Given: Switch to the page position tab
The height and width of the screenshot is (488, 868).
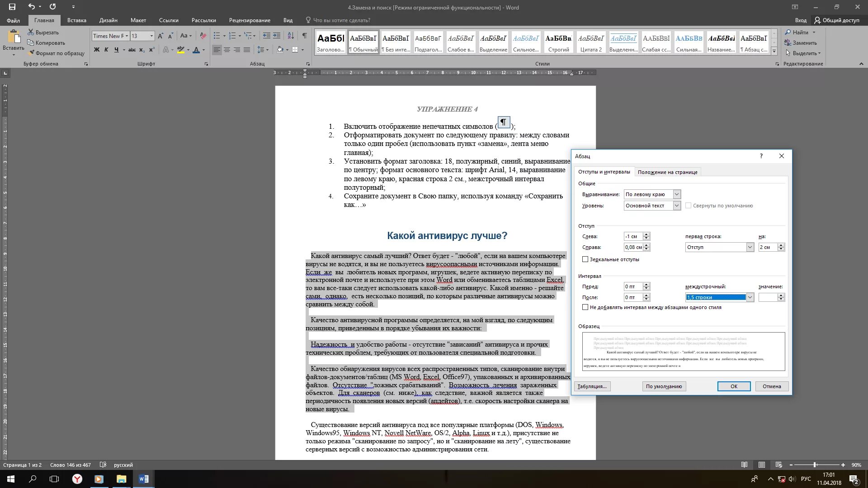Looking at the screenshot, I should [667, 172].
